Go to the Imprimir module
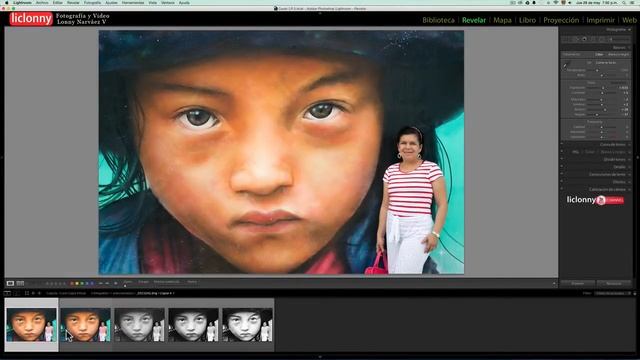The height and width of the screenshot is (360, 640). point(600,20)
